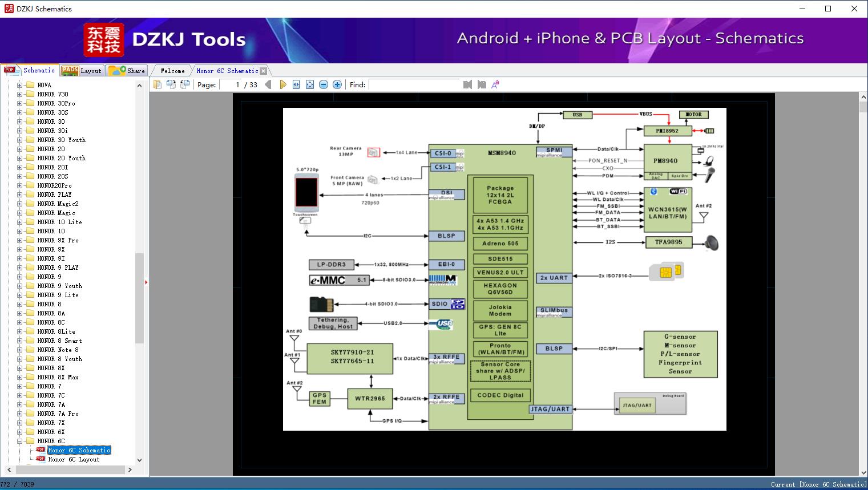
Task: Toggle the match case 'Aa' search icon
Action: click(495, 84)
